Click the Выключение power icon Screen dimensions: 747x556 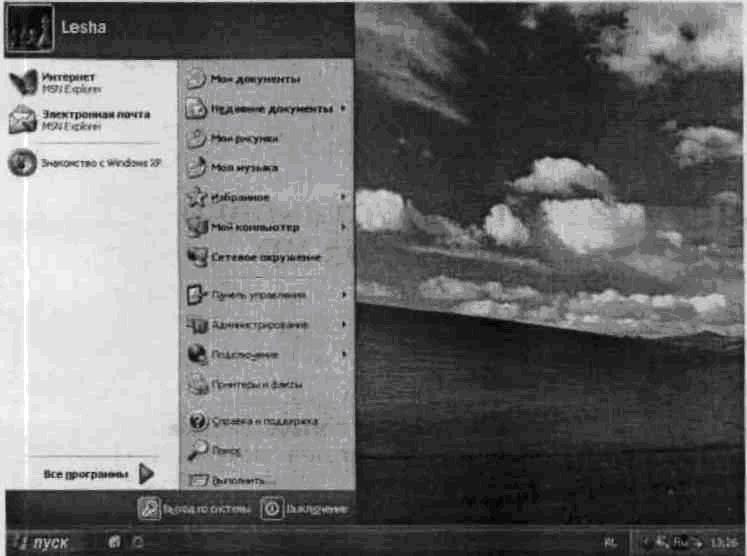click(x=272, y=509)
